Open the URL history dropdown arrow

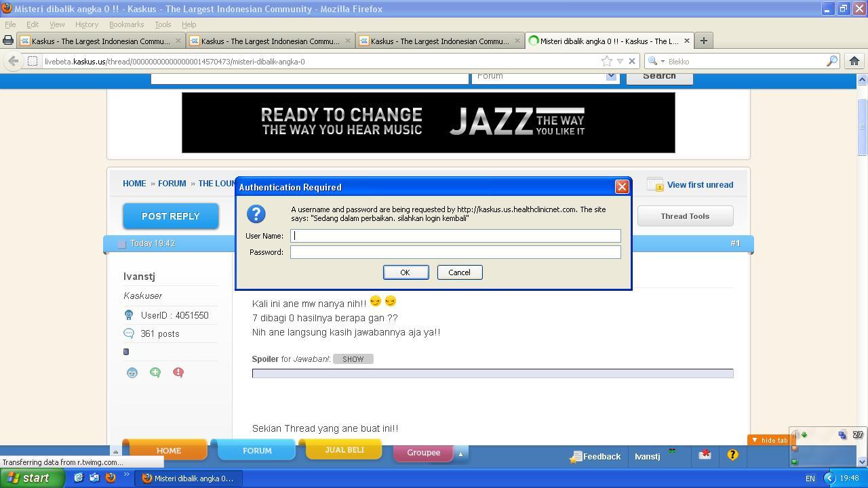point(620,61)
